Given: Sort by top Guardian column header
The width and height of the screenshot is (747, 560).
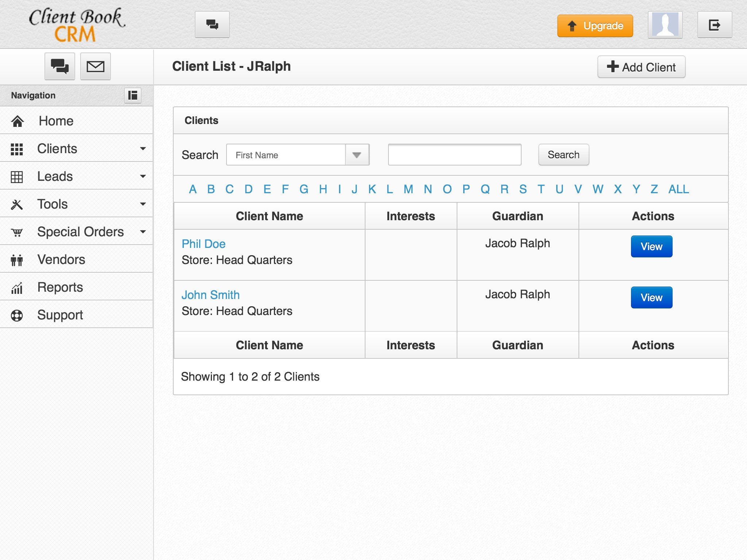Looking at the screenshot, I should (518, 216).
